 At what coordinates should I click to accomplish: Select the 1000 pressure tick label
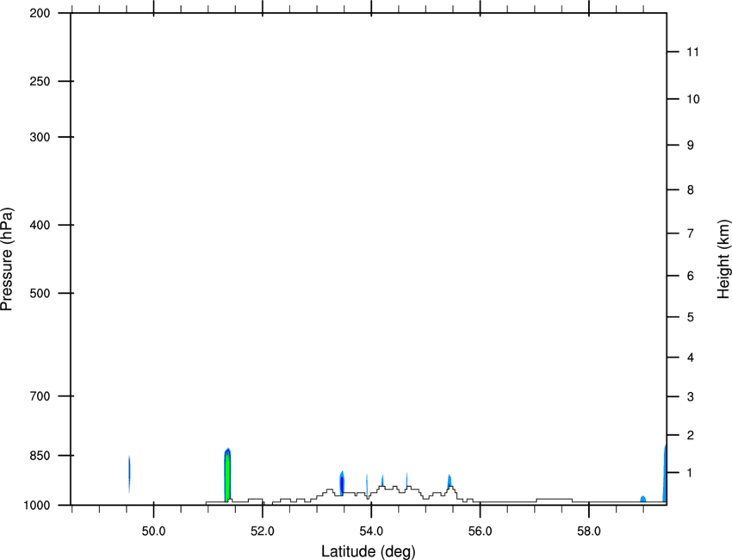(37, 505)
